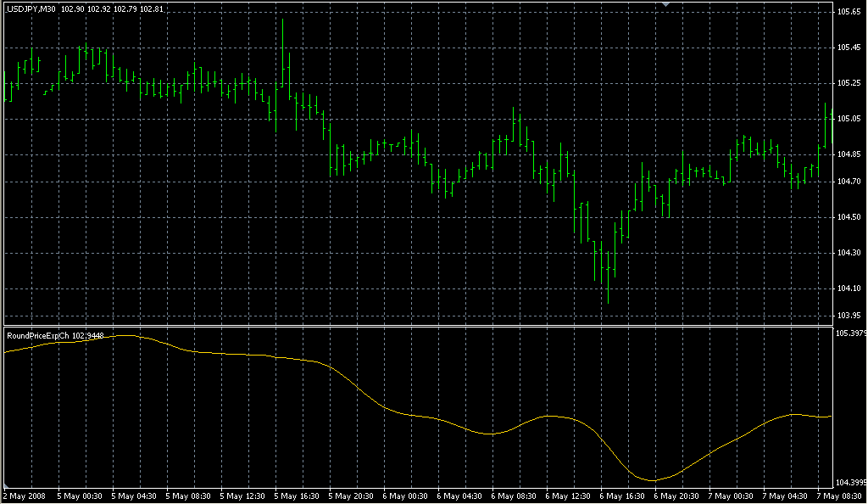Click the 6 May 04:30 time label
This screenshot has height=504, width=868.
[x=459, y=496]
